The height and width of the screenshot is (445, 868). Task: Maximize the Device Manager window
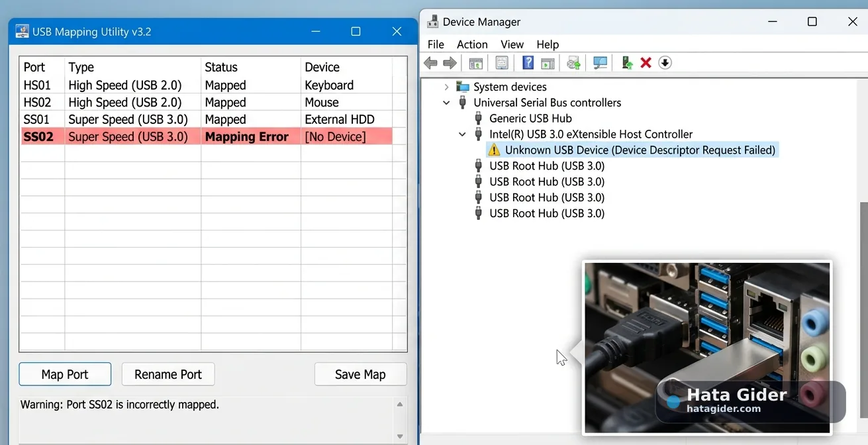[812, 22]
